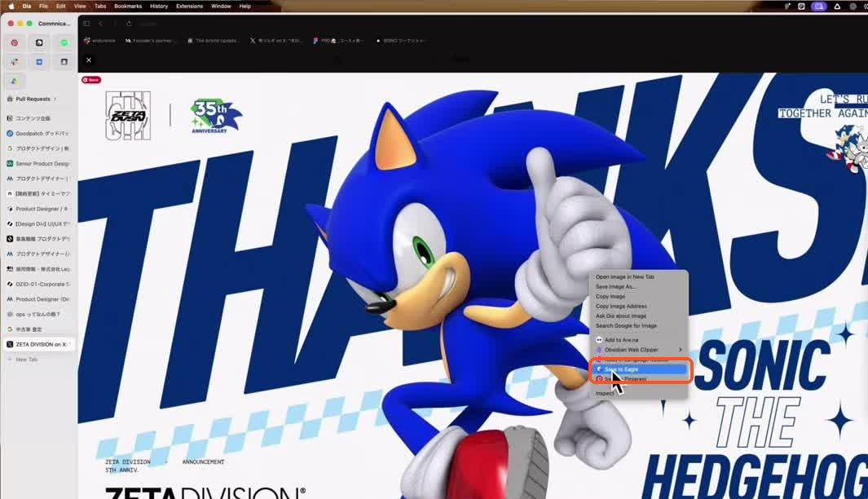This screenshot has width=868, height=499.
Task: Switch to the Senior Product Design tab
Action: 39,163
